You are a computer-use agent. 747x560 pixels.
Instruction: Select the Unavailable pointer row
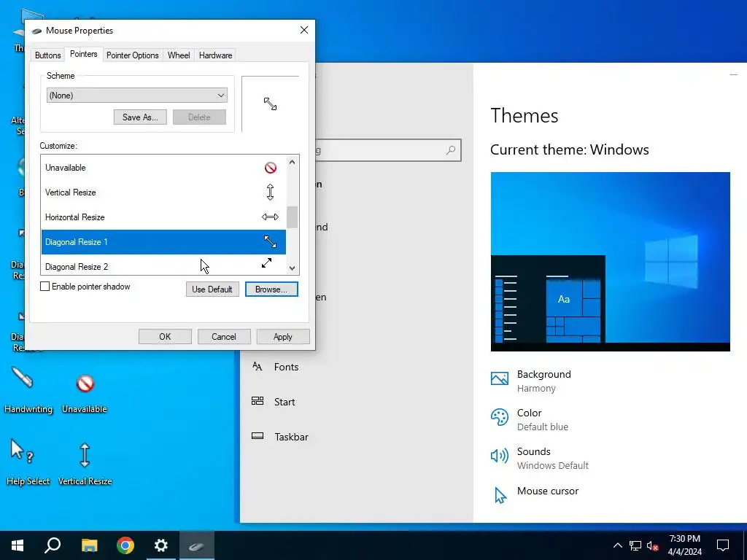[163, 168]
